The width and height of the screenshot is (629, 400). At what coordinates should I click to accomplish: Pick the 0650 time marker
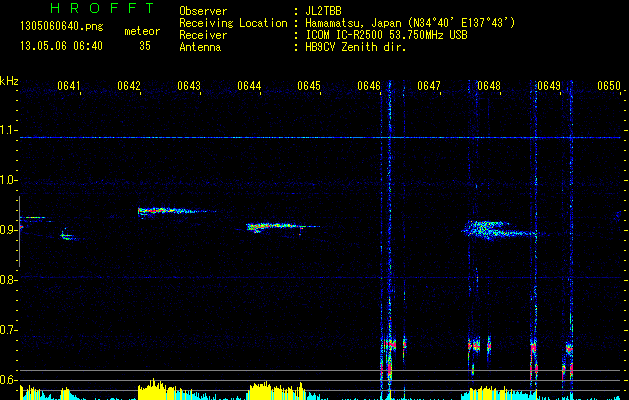(x=609, y=86)
